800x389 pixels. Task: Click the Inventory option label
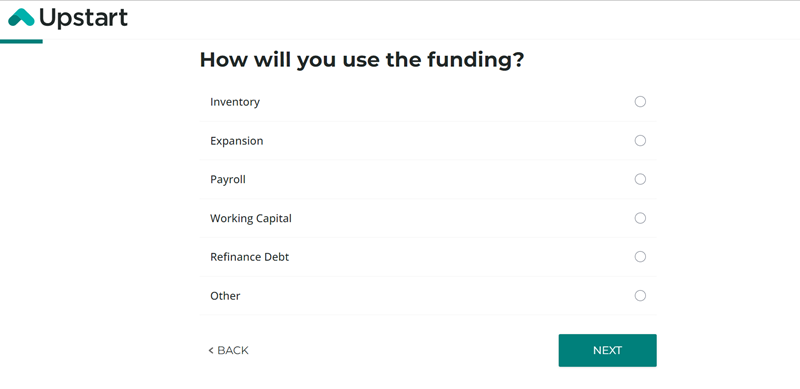coord(235,102)
